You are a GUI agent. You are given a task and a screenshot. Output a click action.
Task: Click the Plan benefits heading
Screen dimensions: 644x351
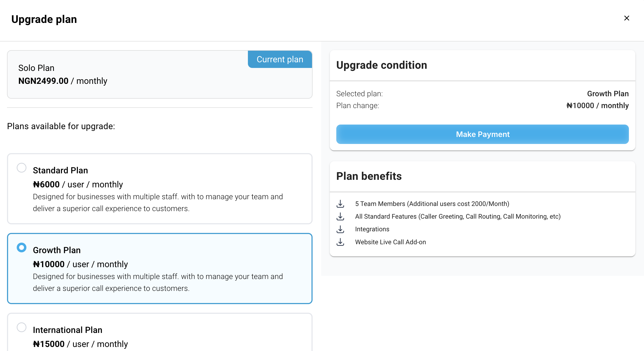click(x=369, y=176)
